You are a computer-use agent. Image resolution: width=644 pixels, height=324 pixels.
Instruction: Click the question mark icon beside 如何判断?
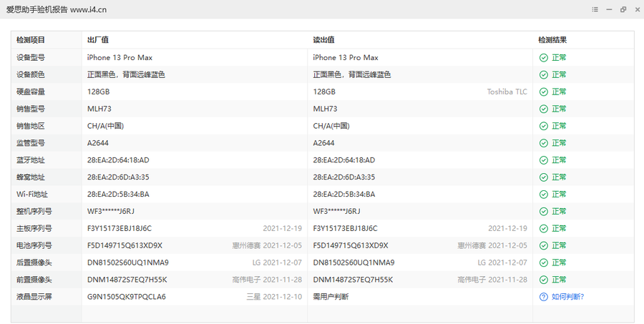[543, 297]
